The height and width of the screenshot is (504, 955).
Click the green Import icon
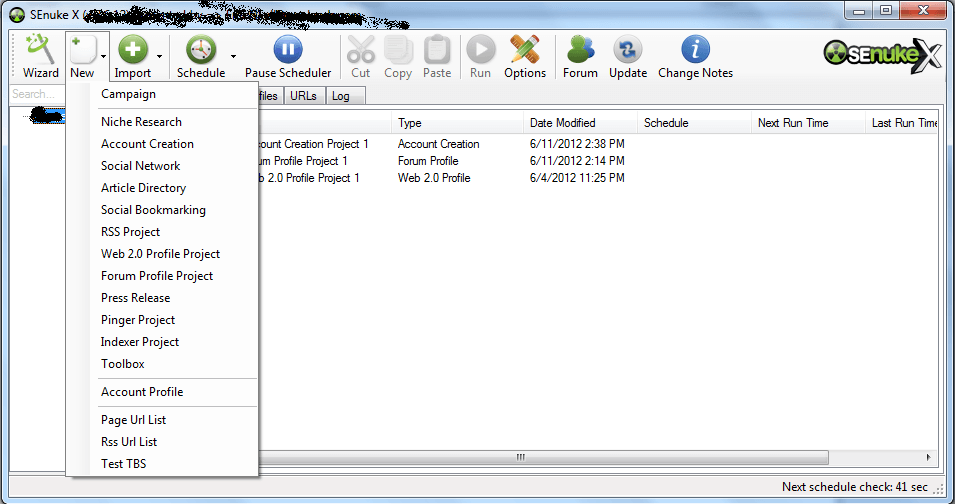133,49
